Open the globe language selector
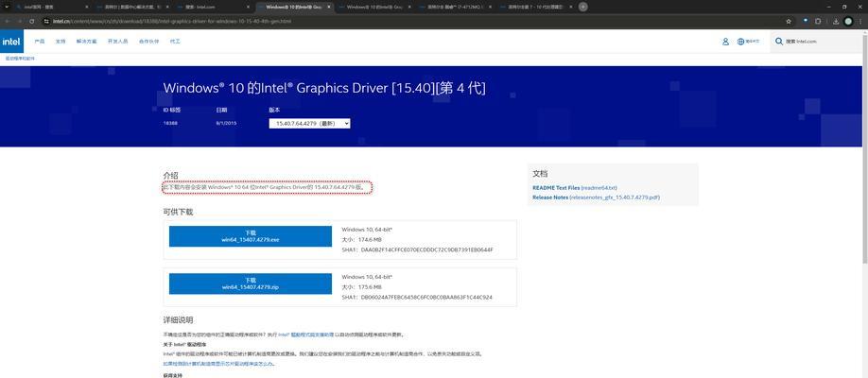This screenshot has width=868, height=378. (748, 42)
